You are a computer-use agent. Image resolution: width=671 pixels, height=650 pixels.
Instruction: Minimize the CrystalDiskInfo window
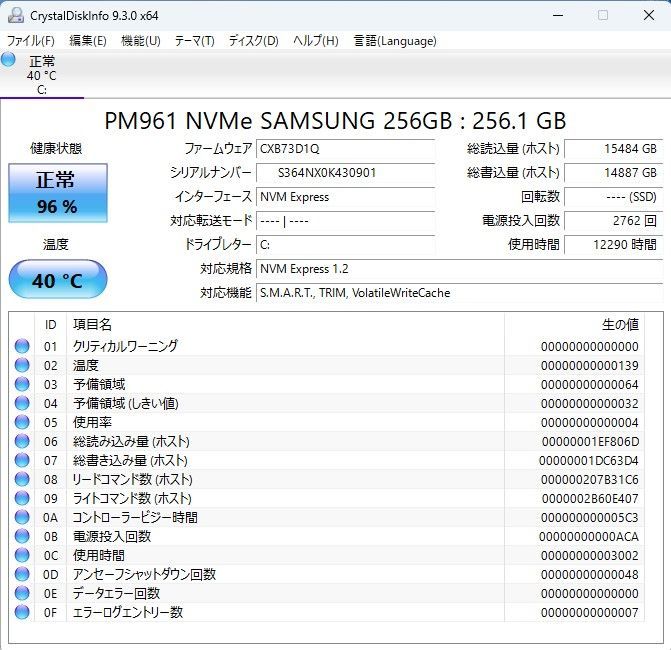[558, 15]
